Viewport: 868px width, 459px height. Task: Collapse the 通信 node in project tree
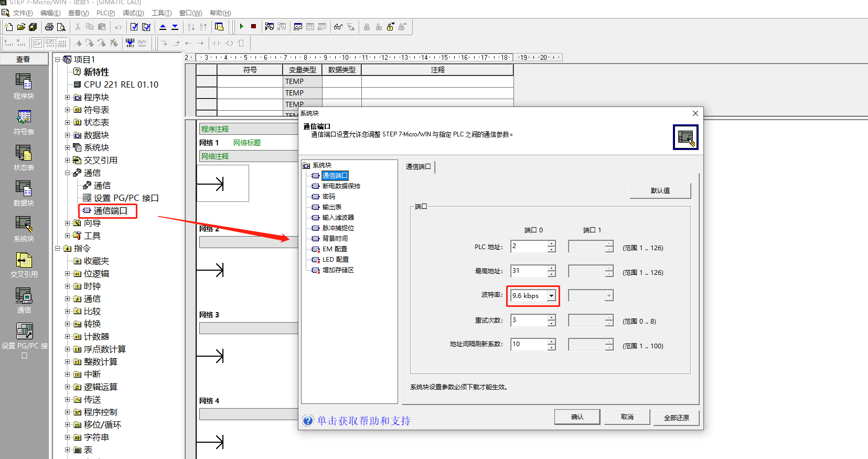click(x=68, y=173)
